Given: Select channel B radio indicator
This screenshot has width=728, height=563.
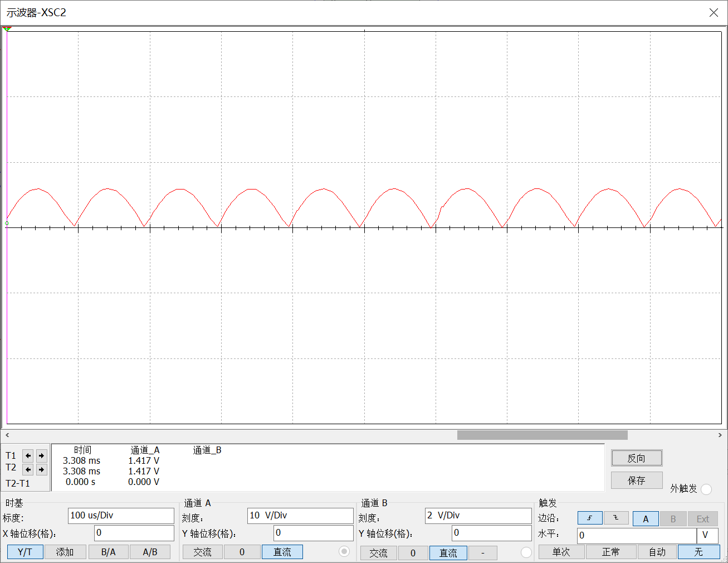Looking at the screenshot, I should click(526, 552).
